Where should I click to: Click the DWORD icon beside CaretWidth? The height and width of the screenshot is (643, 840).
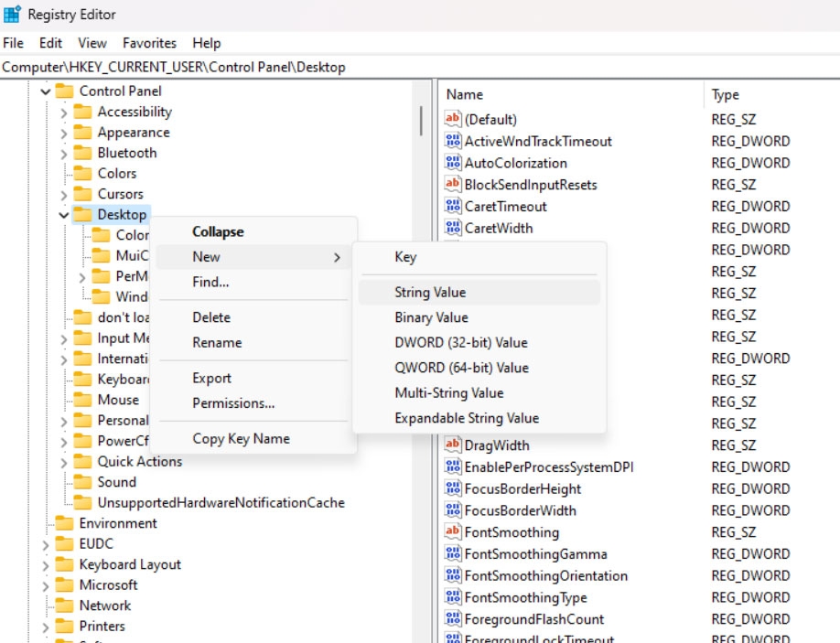(x=453, y=228)
